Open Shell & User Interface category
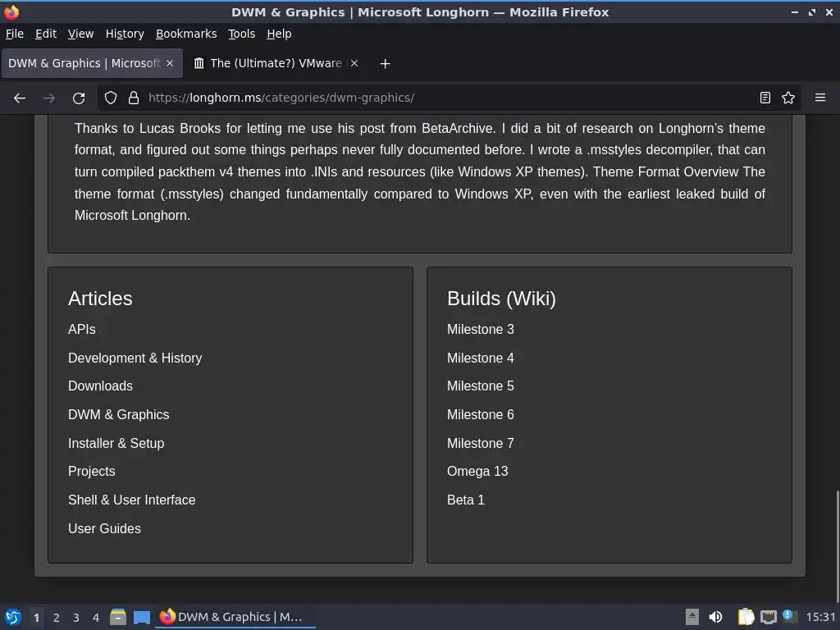Image resolution: width=840 pixels, height=630 pixels. coord(132,500)
